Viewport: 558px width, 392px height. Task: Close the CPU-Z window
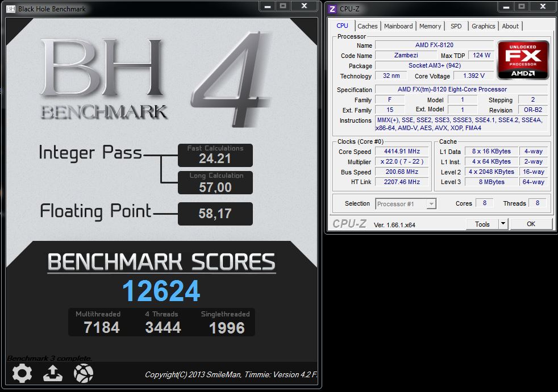(x=543, y=7)
